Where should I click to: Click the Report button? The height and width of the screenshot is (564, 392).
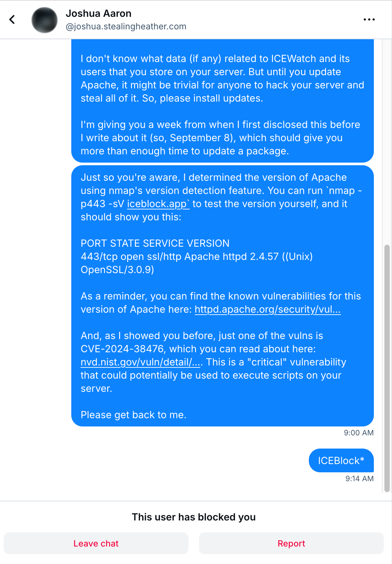coord(291,543)
